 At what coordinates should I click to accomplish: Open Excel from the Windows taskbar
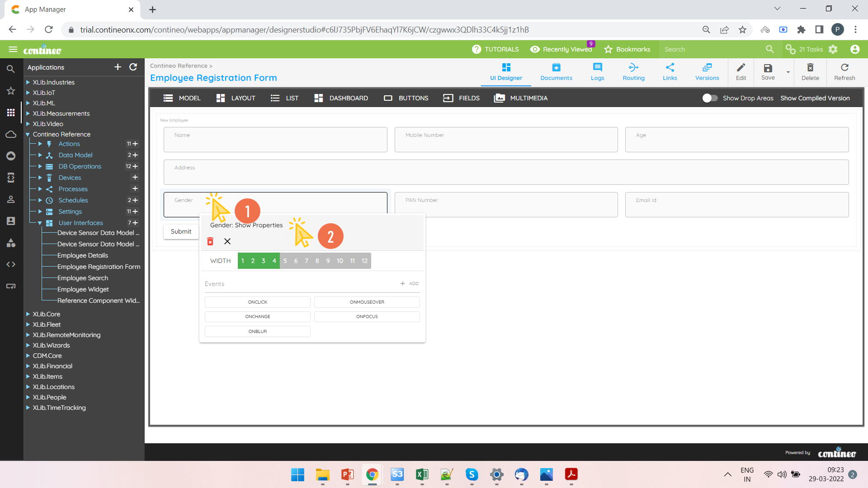click(x=422, y=474)
